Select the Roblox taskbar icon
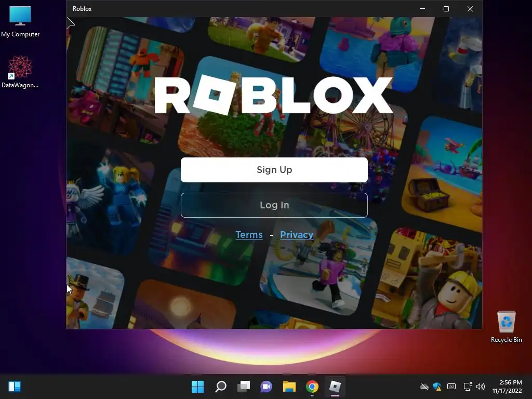532x399 pixels. point(335,387)
